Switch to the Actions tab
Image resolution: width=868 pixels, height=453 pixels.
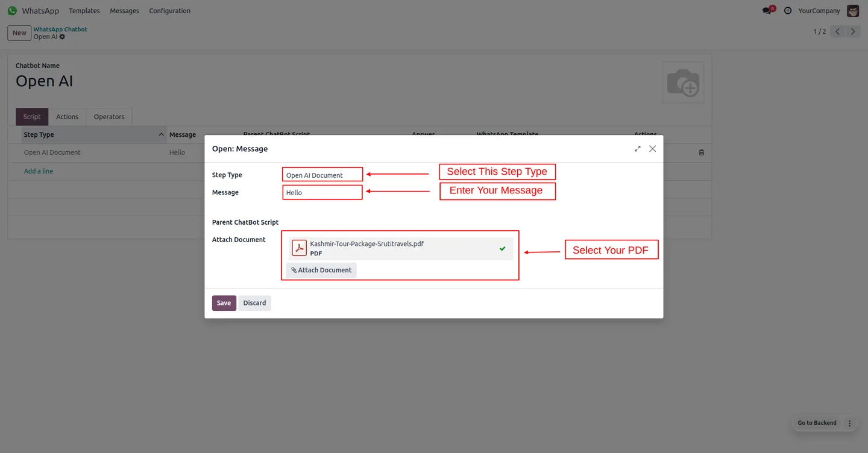[x=67, y=117]
